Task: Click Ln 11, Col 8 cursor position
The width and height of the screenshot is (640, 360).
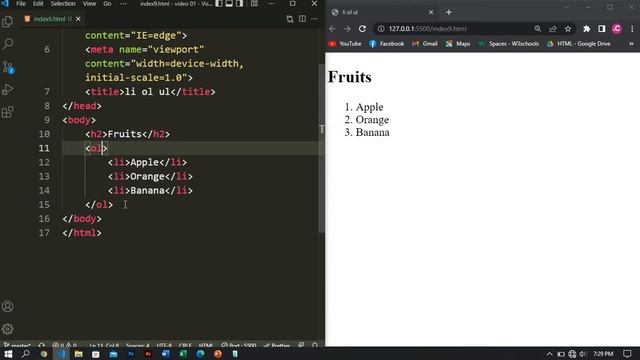Action: tap(104, 345)
